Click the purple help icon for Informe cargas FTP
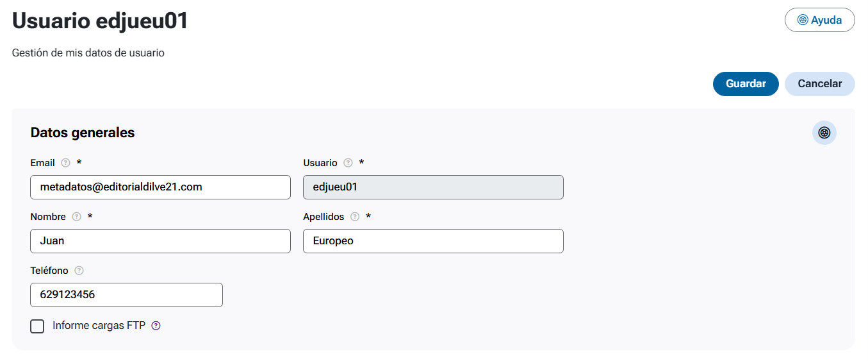 pyautogui.click(x=156, y=326)
